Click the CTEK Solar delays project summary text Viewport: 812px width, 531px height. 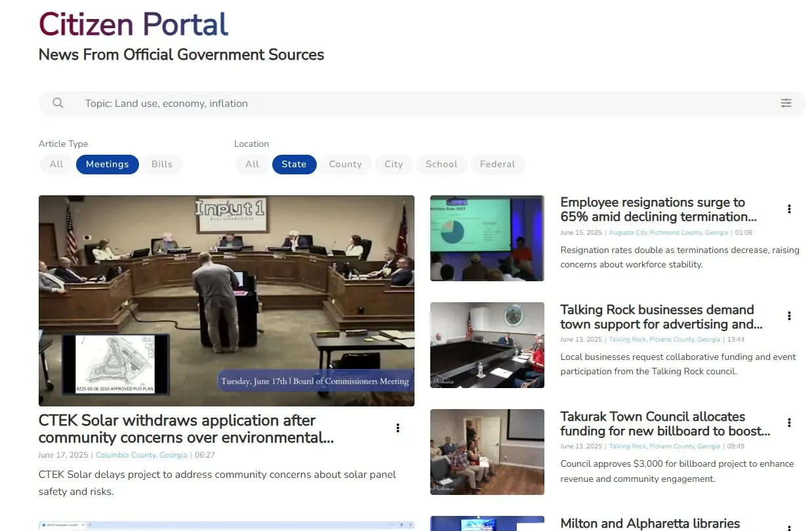coord(217,482)
